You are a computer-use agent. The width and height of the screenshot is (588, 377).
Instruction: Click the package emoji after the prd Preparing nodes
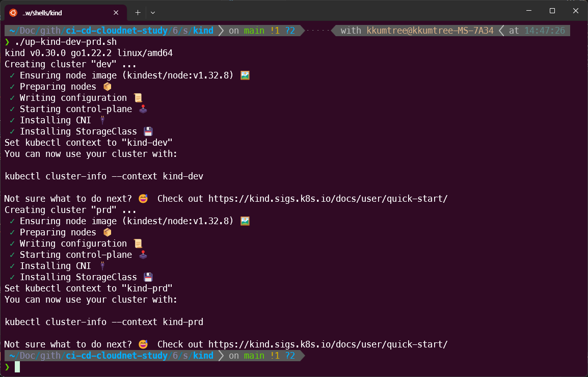[107, 232]
